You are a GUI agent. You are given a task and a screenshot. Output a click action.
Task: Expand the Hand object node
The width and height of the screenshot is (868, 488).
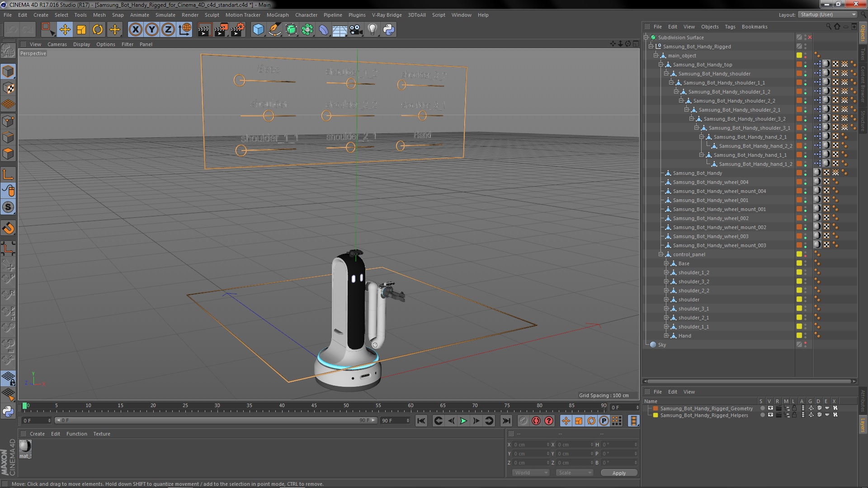point(666,336)
